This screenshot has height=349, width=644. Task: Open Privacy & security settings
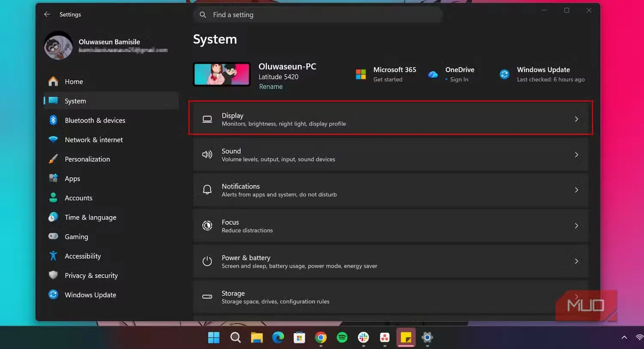(112, 276)
